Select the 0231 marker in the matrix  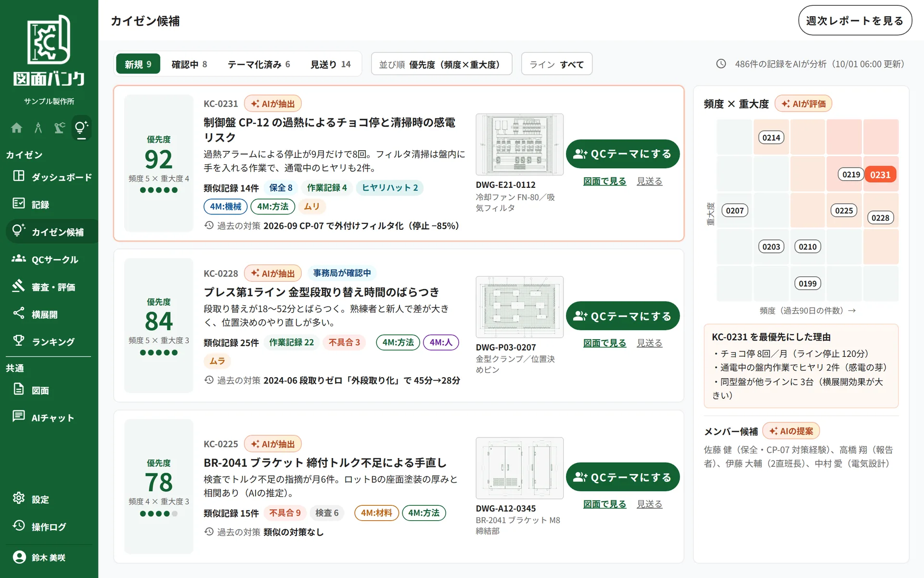point(880,174)
